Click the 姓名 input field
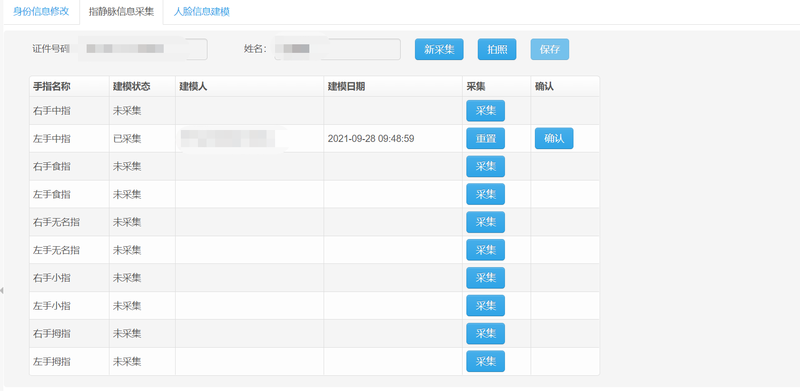This screenshot has height=391, width=800. coord(337,49)
